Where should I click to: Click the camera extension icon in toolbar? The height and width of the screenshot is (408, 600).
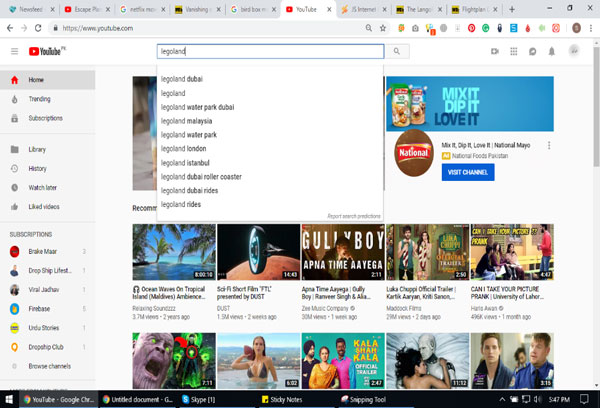pyautogui.click(x=415, y=28)
